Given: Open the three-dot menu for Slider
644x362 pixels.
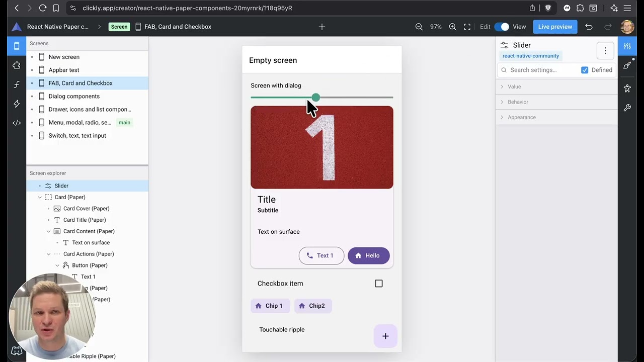Looking at the screenshot, I should (x=605, y=50).
